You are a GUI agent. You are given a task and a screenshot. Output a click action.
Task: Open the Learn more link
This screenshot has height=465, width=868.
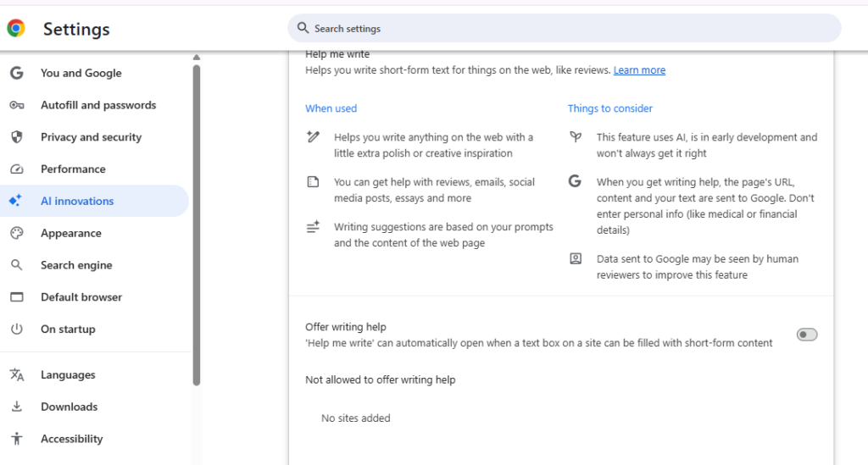point(639,70)
